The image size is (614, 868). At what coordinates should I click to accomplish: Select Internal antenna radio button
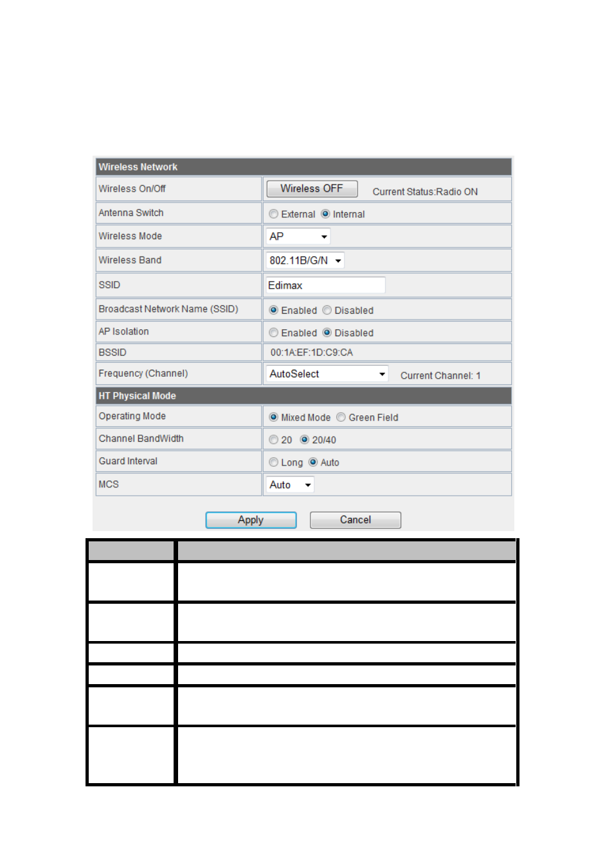[325, 214]
